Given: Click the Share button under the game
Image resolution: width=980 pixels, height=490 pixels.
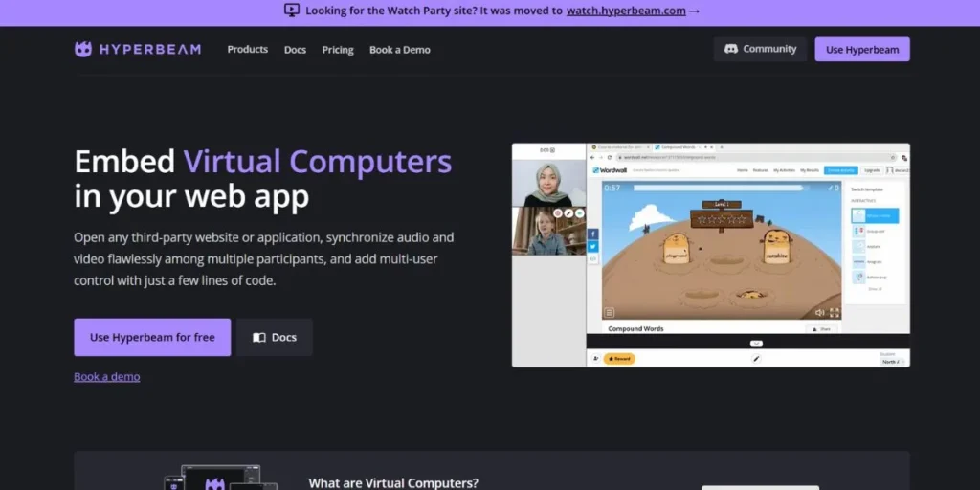Looking at the screenshot, I should click(821, 329).
